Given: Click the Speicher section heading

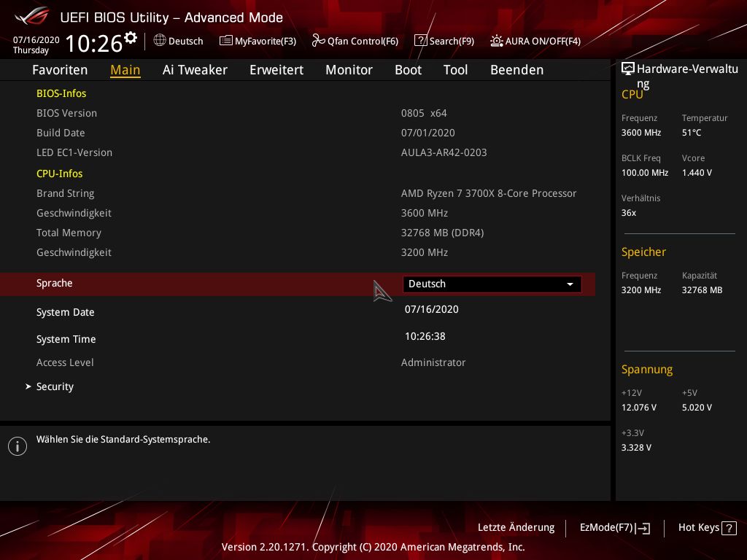Looking at the screenshot, I should [x=643, y=252].
